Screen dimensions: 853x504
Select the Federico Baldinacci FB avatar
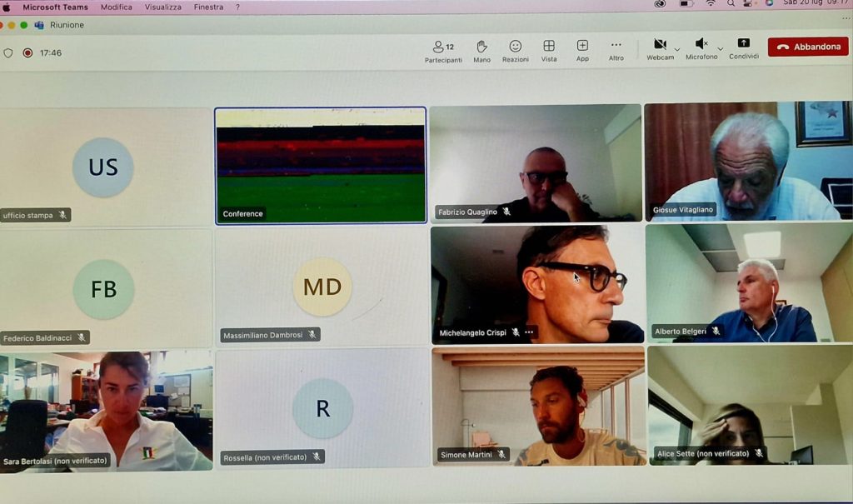click(103, 289)
